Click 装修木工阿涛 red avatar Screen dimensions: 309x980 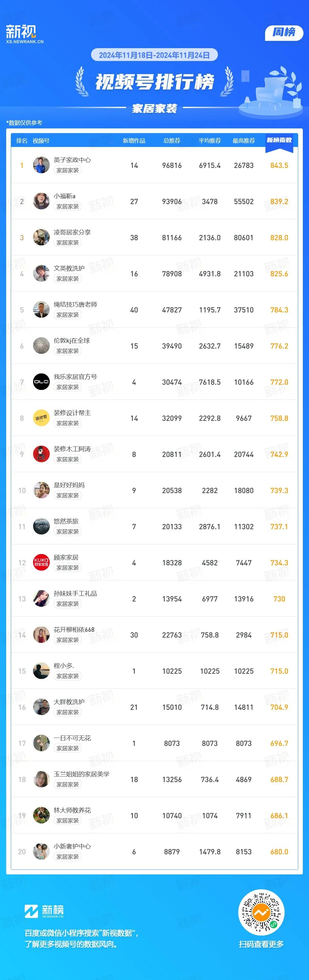(41, 454)
